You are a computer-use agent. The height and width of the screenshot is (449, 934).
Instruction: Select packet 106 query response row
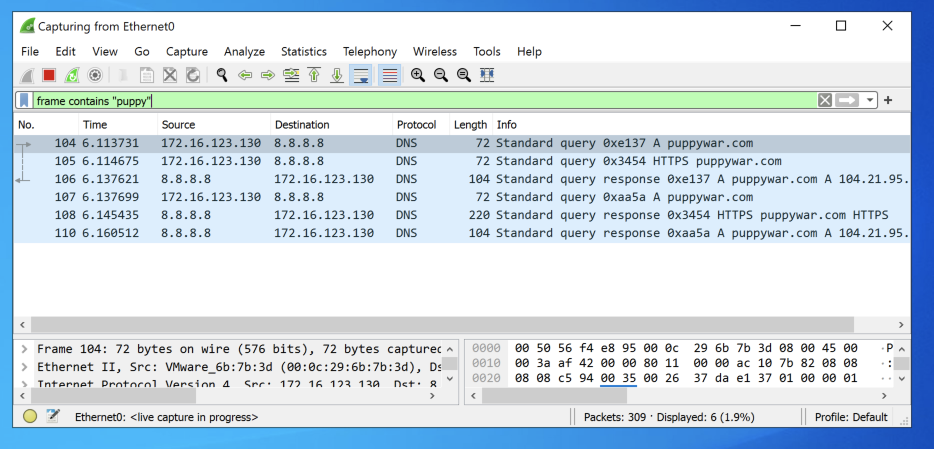point(462,179)
